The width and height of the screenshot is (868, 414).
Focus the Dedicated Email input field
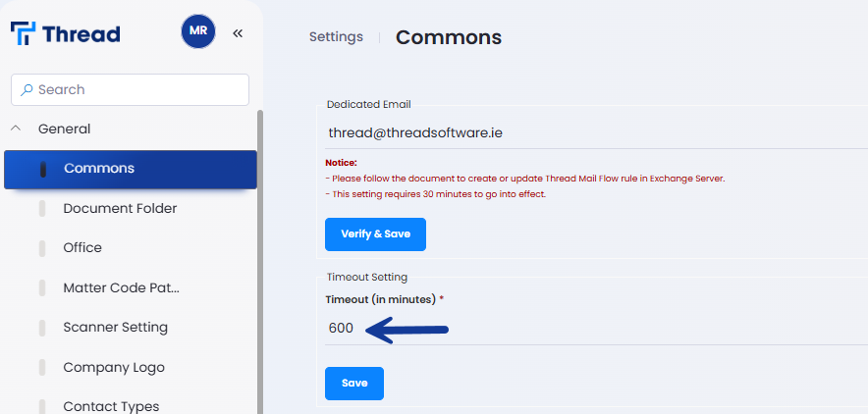pyautogui.click(x=596, y=133)
